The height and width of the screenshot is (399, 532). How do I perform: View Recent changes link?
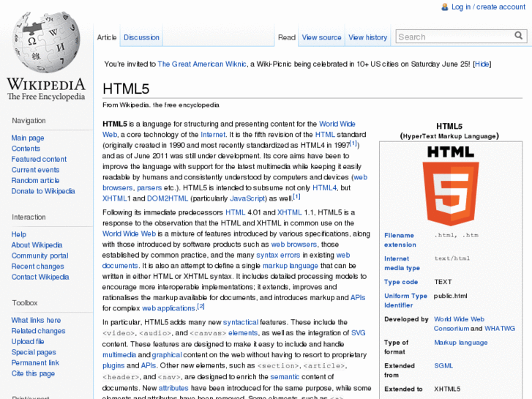click(x=37, y=266)
